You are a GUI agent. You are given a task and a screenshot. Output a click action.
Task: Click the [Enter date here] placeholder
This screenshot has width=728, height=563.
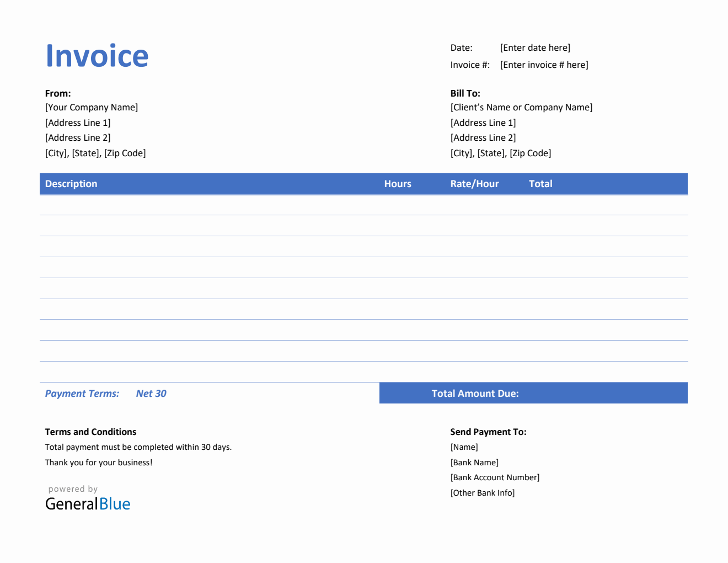534,47
